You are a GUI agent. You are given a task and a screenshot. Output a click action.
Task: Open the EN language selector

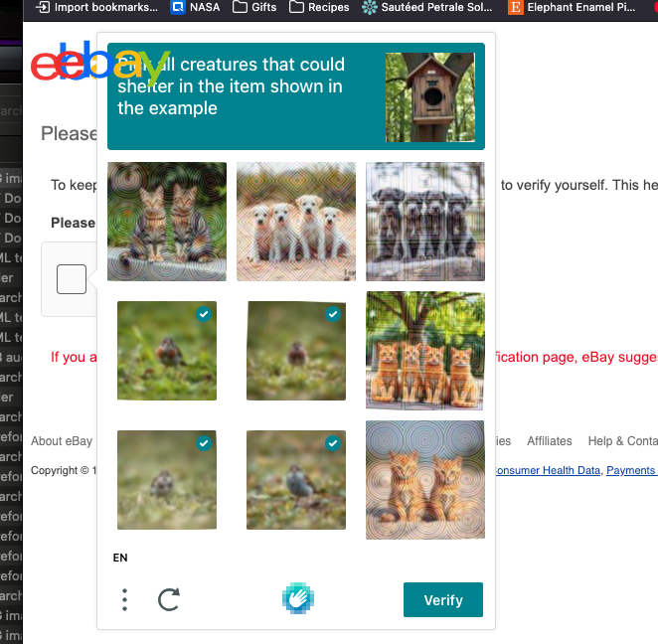tap(120, 558)
